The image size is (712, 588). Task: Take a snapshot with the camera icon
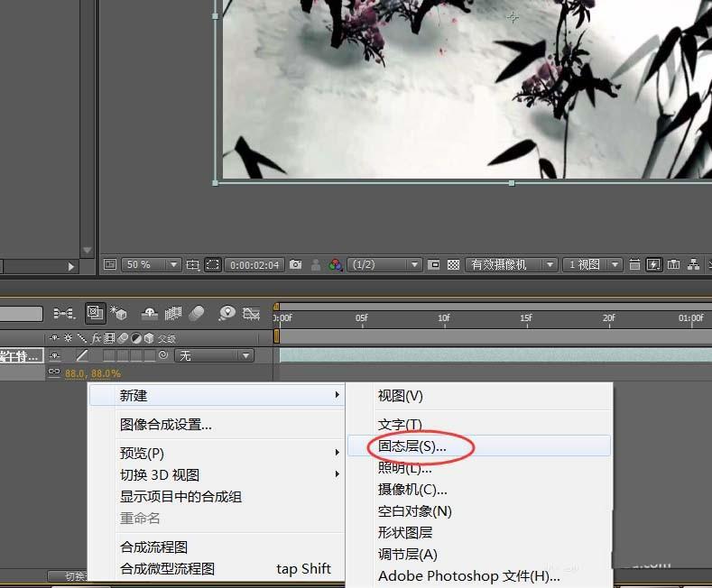296,264
